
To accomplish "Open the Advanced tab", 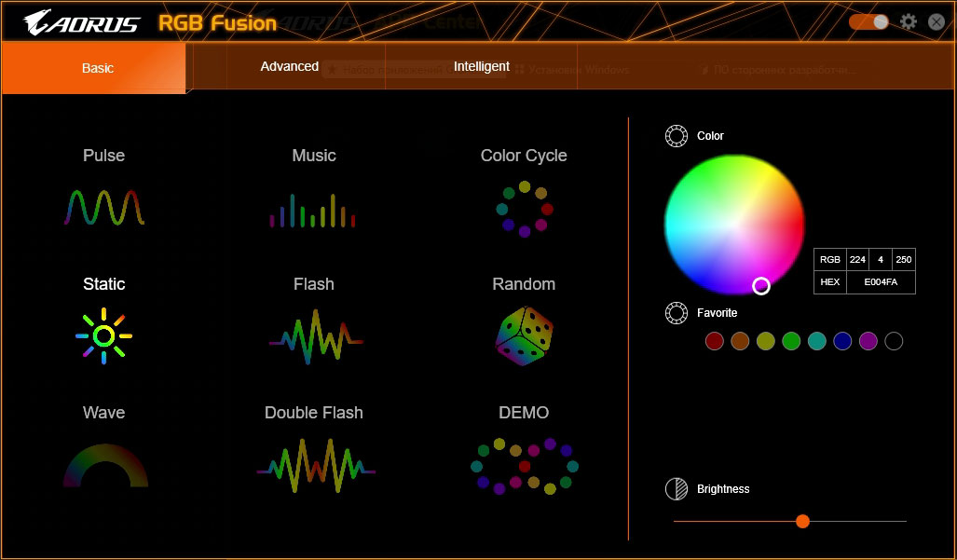I will pyautogui.click(x=289, y=66).
